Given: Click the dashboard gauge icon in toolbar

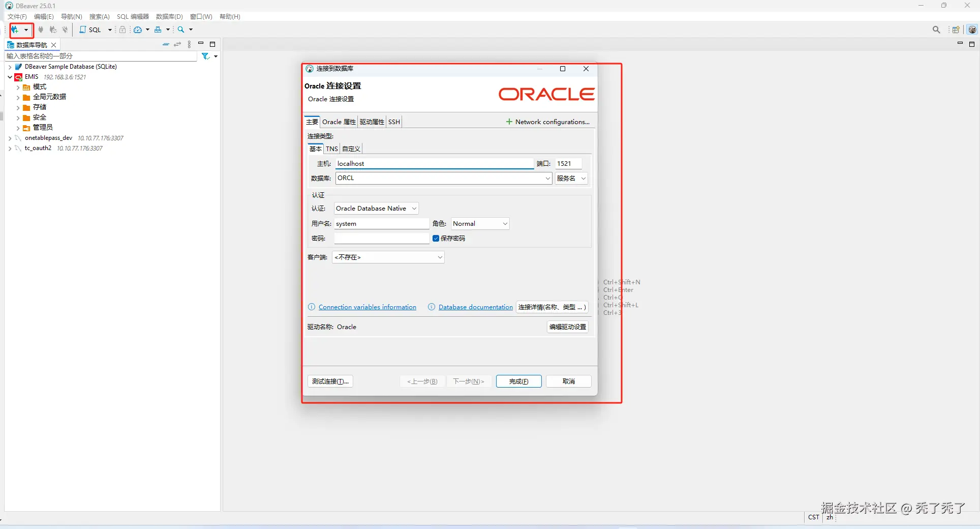Looking at the screenshot, I should tap(138, 30).
